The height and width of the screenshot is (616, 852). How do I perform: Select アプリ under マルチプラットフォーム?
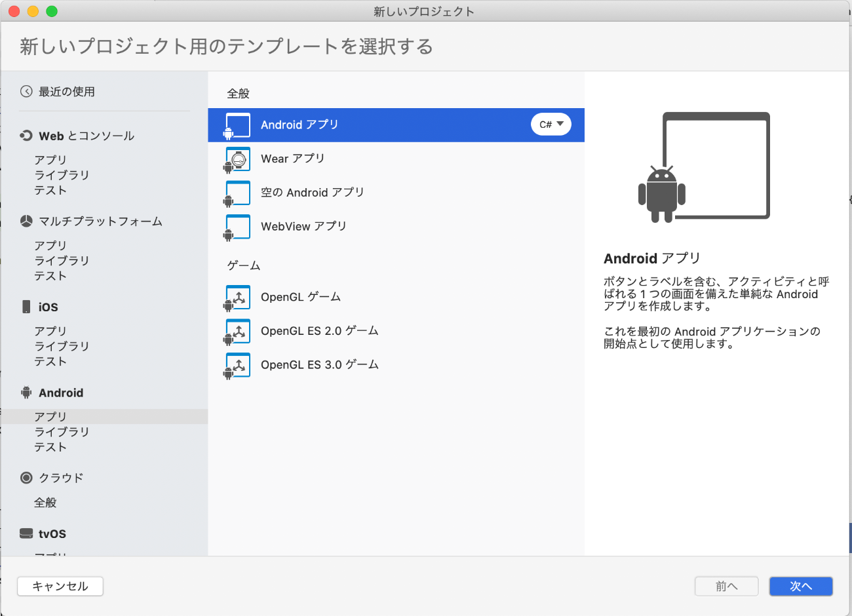coord(50,245)
